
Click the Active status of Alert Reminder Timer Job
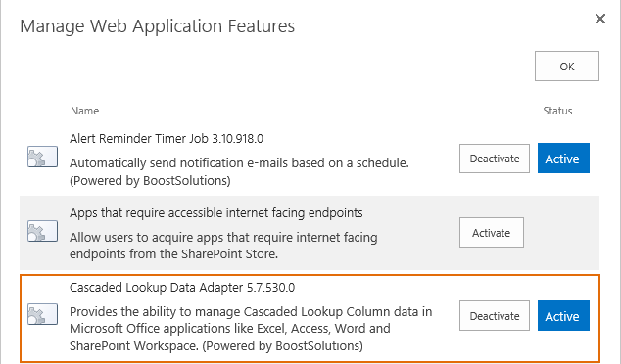pos(563,159)
